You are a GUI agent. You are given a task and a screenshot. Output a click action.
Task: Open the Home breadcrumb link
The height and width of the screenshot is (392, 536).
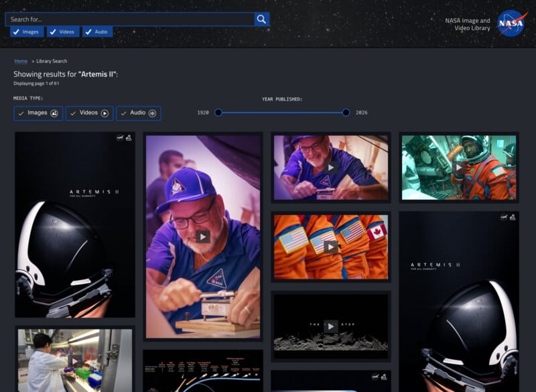[21, 61]
